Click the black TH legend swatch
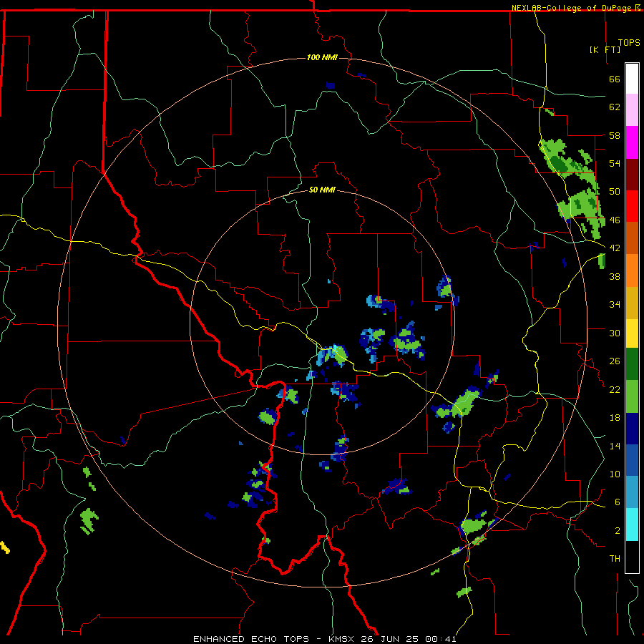Screen dimensions: 644x644 (632, 557)
